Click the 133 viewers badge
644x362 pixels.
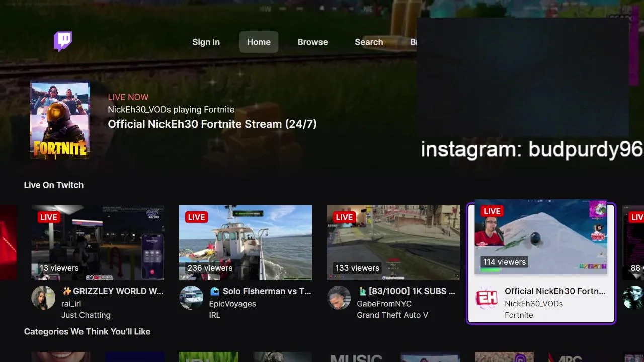point(357,268)
